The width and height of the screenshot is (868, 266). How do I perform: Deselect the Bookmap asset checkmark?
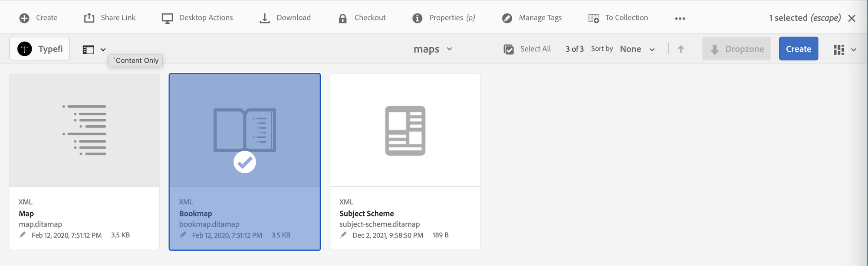pos(244,162)
